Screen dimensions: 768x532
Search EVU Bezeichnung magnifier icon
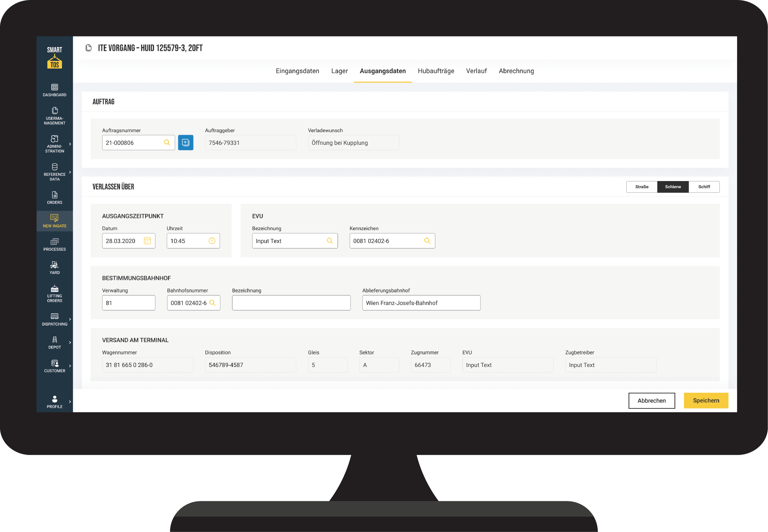(x=330, y=241)
